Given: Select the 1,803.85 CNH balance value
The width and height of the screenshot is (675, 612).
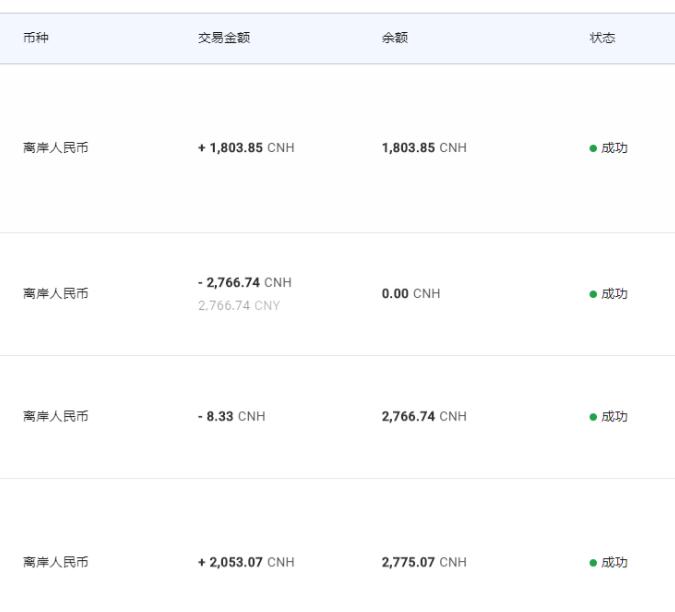Looking at the screenshot, I should point(424,148).
